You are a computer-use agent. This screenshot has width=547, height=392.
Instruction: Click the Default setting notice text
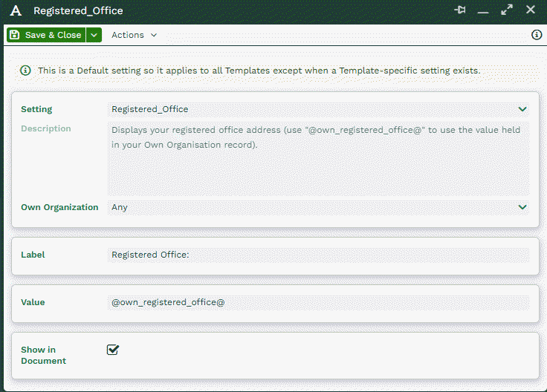[259, 71]
